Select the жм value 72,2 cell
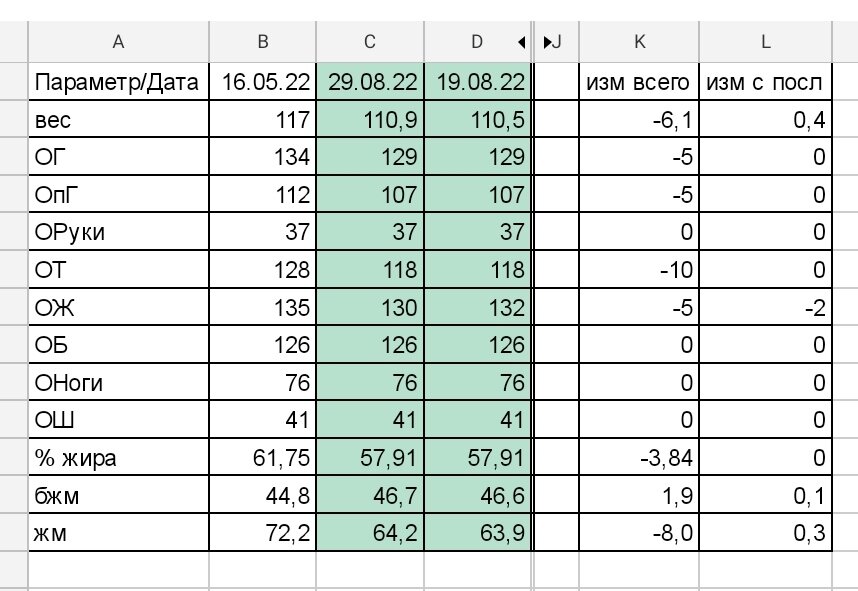The width and height of the screenshot is (858, 591). (263, 532)
